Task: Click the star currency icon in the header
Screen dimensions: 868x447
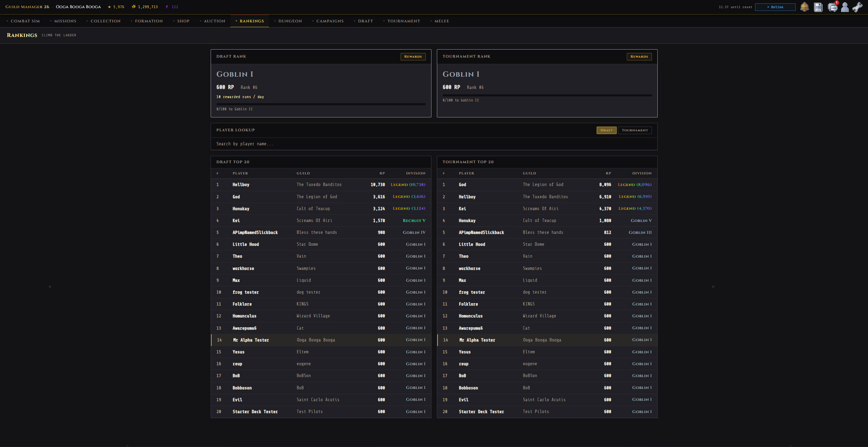Action: pos(108,7)
